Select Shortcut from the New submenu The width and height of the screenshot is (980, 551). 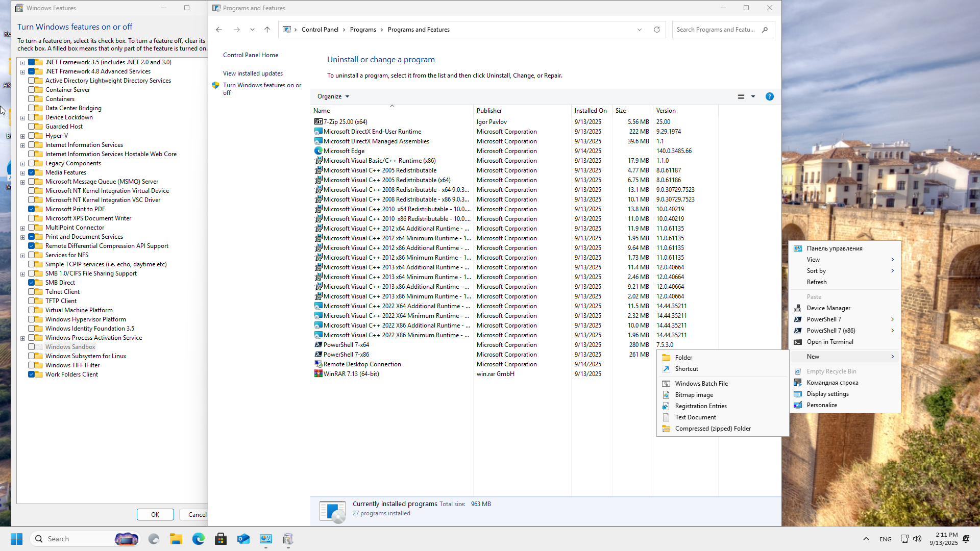[722, 369]
